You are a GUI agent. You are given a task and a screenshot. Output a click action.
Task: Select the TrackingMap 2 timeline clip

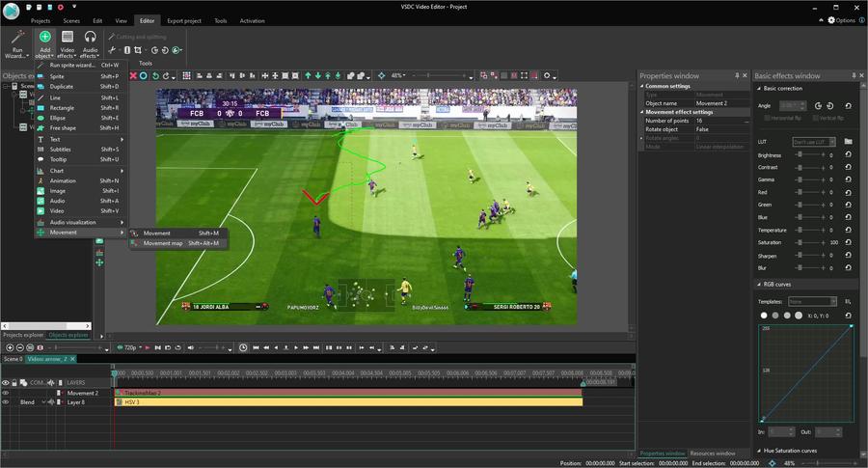[x=348, y=393]
